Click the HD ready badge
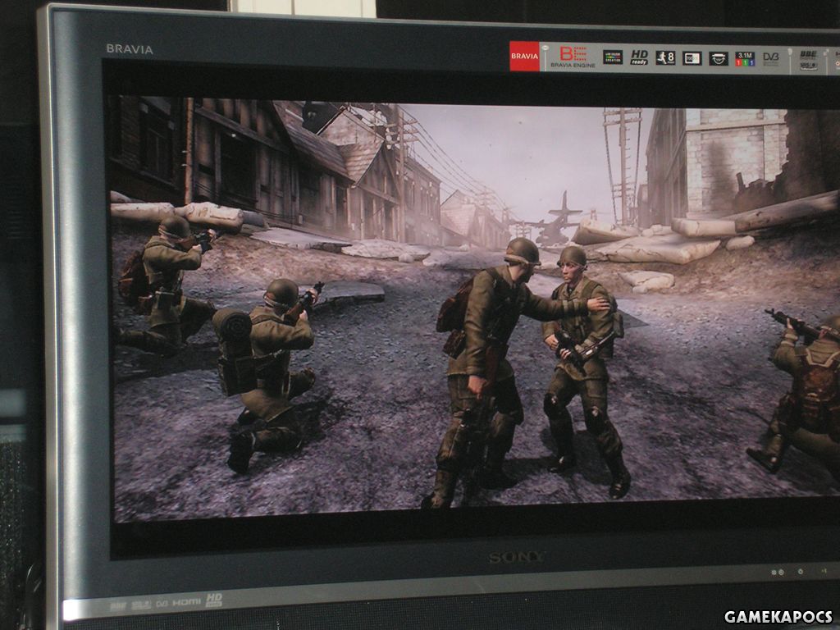 pos(639,58)
